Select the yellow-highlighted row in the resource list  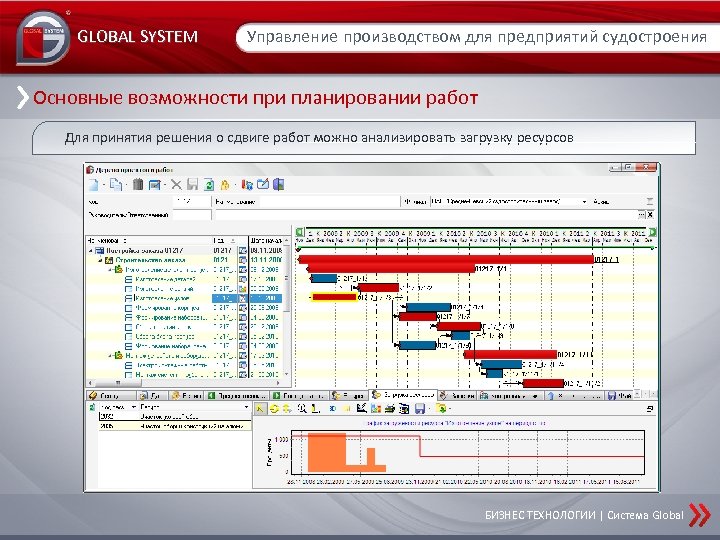click(175, 426)
